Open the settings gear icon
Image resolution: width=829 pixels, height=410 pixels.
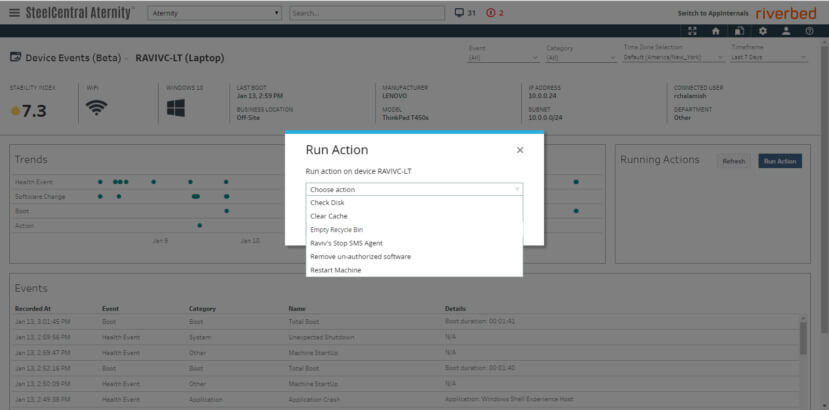[x=762, y=31]
